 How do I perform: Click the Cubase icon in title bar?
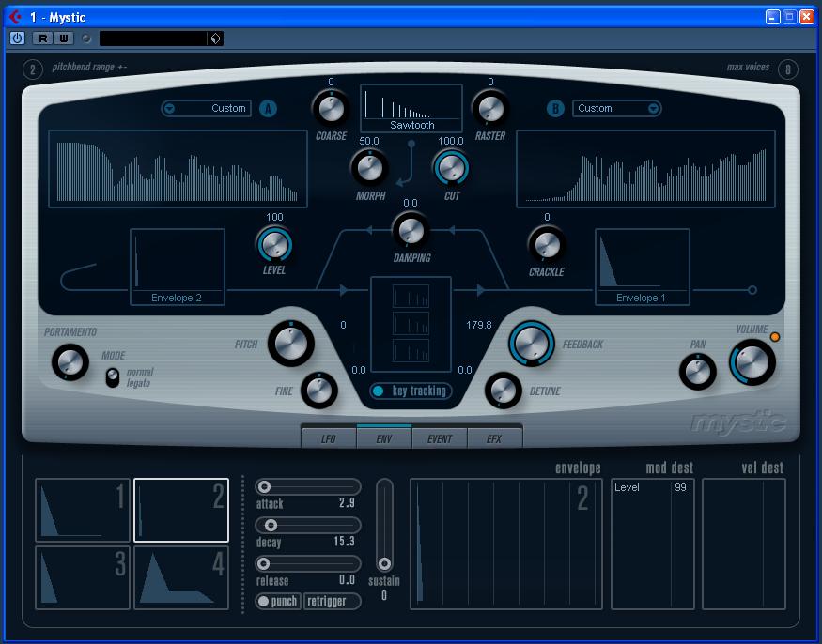pos(15,17)
